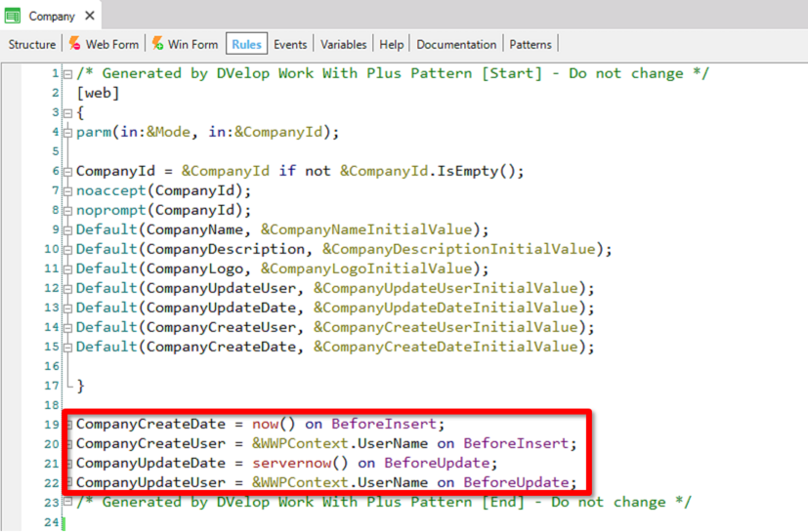The image size is (808, 532).
Task: Click CompanyUpdateDate attribute on line 21
Action: coord(151,463)
